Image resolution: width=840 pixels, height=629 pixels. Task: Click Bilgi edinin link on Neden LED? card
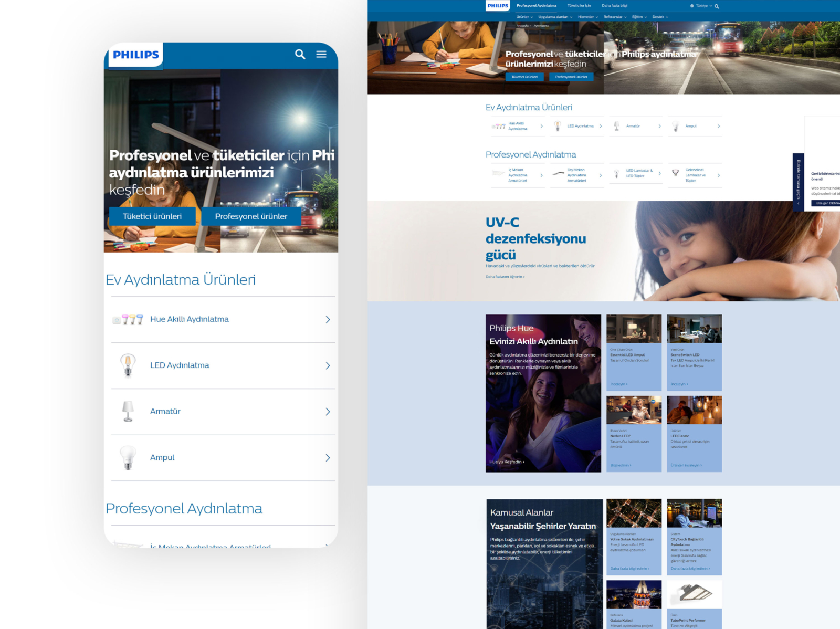[x=621, y=465]
